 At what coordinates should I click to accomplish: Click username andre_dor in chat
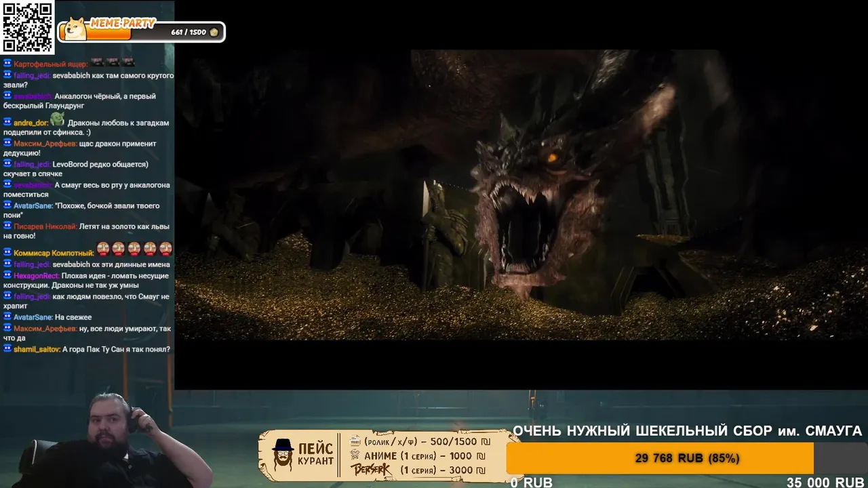click(31, 123)
